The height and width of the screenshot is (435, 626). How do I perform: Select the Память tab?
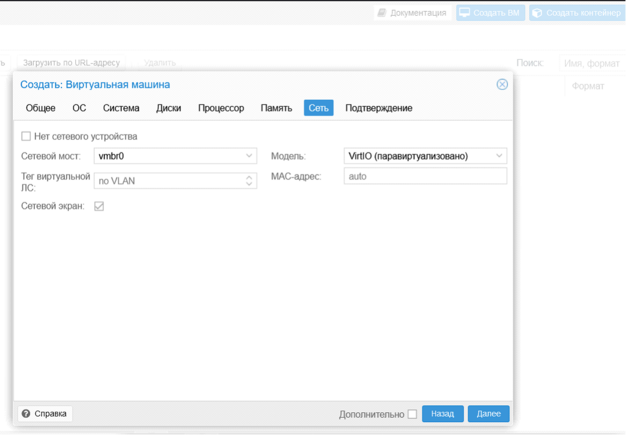click(276, 108)
